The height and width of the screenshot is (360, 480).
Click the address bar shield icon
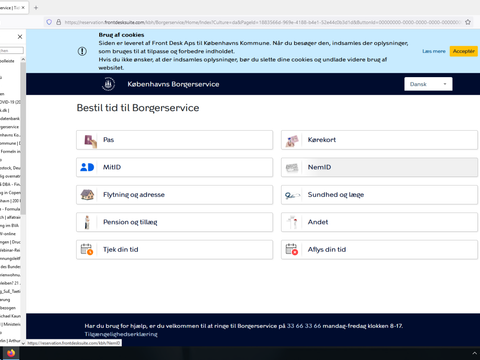tap(49, 22)
